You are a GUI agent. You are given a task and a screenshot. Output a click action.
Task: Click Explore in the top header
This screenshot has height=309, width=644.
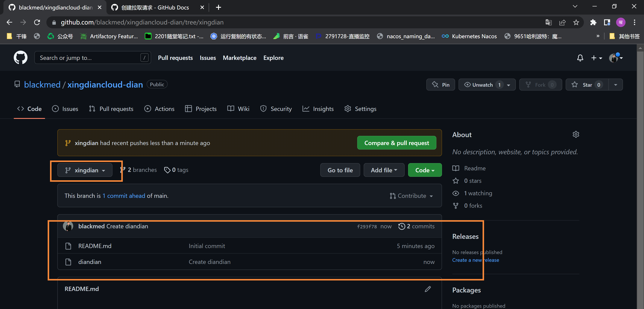[x=273, y=58]
